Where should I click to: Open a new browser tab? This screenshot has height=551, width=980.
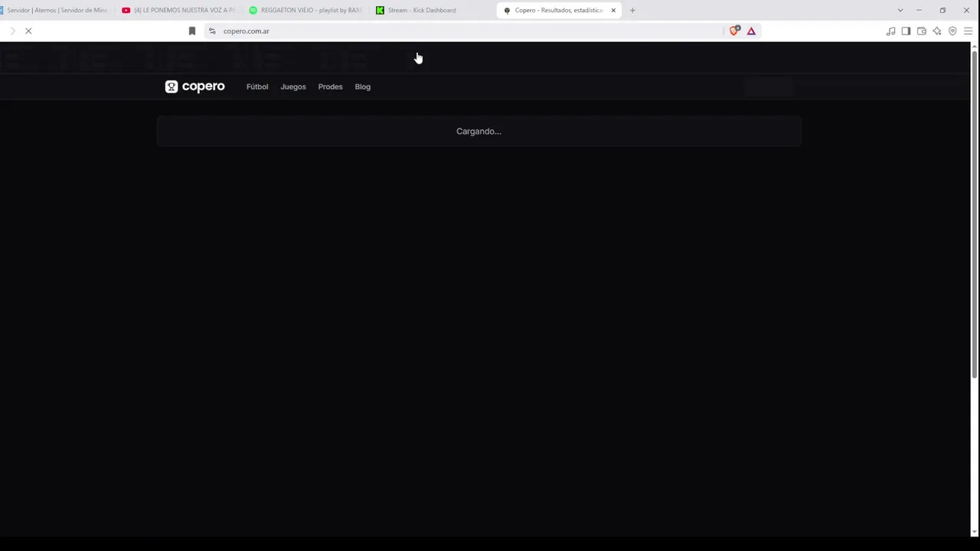pyautogui.click(x=632, y=10)
